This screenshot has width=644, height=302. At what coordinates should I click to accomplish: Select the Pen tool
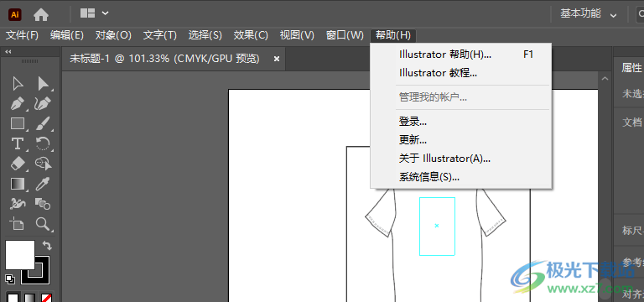point(18,103)
